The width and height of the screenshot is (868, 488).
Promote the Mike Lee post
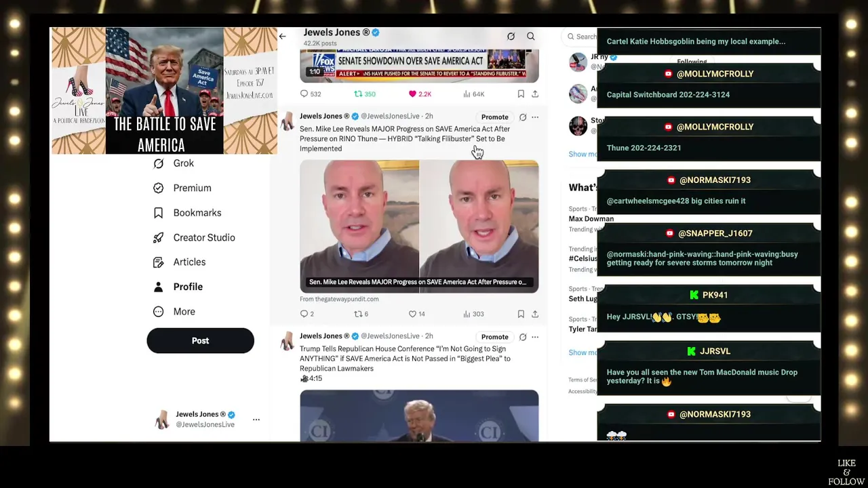pyautogui.click(x=494, y=117)
